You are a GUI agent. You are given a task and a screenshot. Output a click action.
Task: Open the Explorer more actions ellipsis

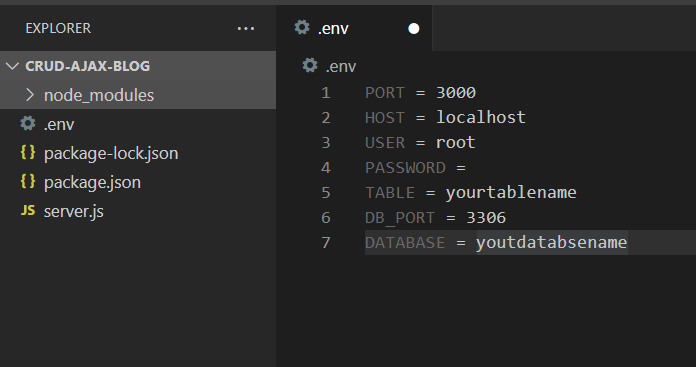click(x=246, y=29)
